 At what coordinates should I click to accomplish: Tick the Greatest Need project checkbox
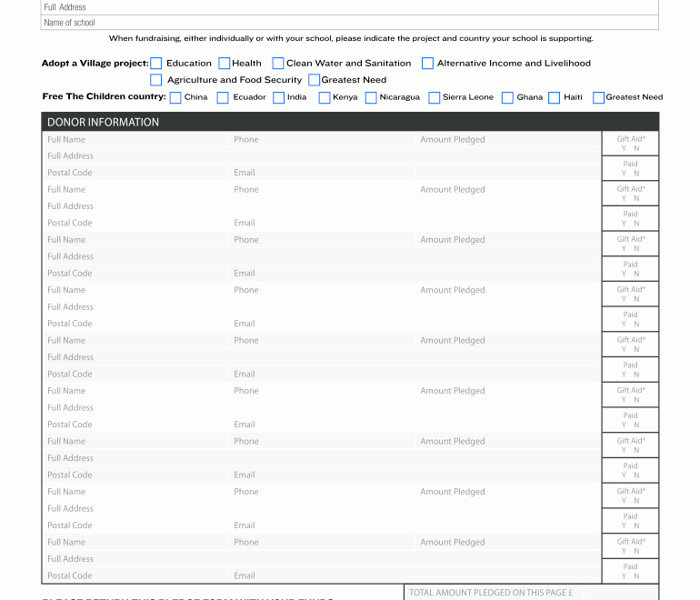pyautogui.click(x=314, y=80)
